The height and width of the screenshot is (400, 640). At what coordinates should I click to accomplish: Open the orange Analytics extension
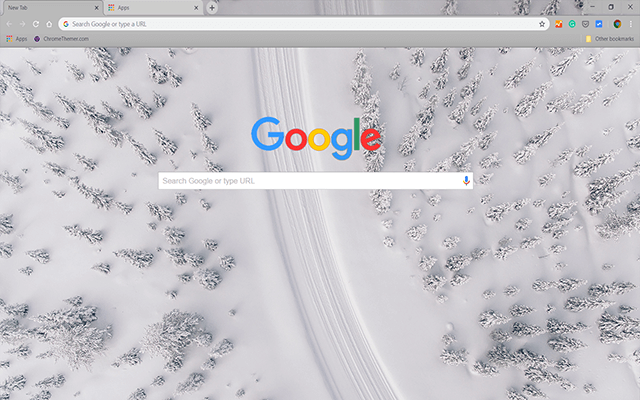click(x=558, y=24)
